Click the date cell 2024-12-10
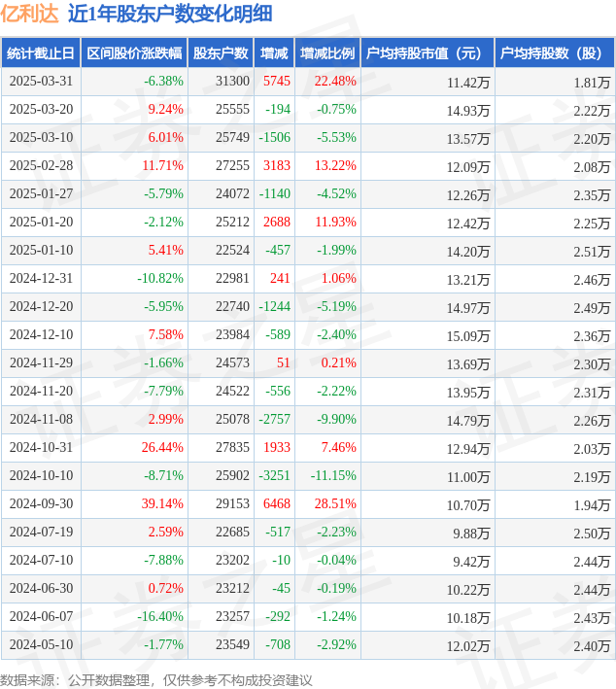Viewport: 616px width, 689px height. pyautogui.click(x=41, y=334)
